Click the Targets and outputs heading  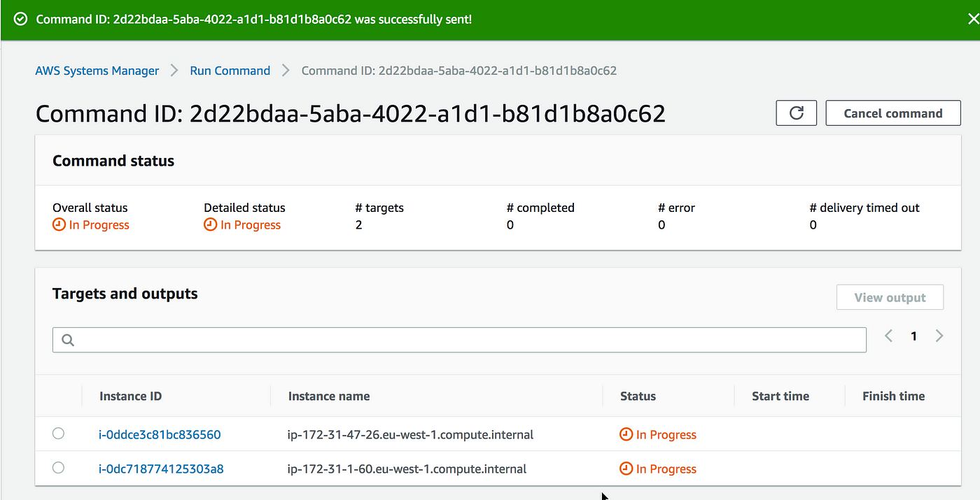click(125, 294)
